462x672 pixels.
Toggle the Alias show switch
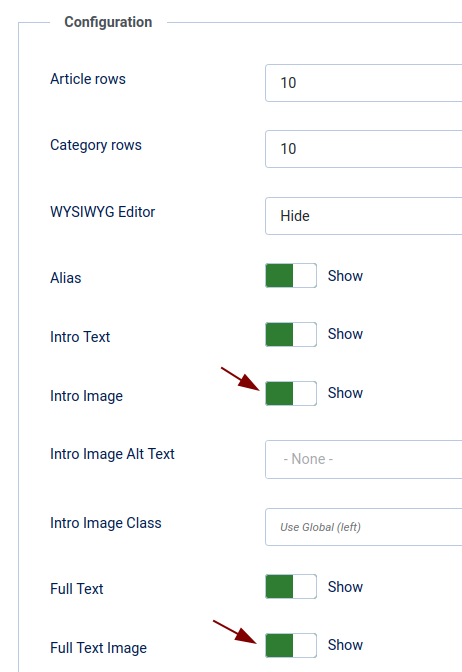(x=291, y=276)
